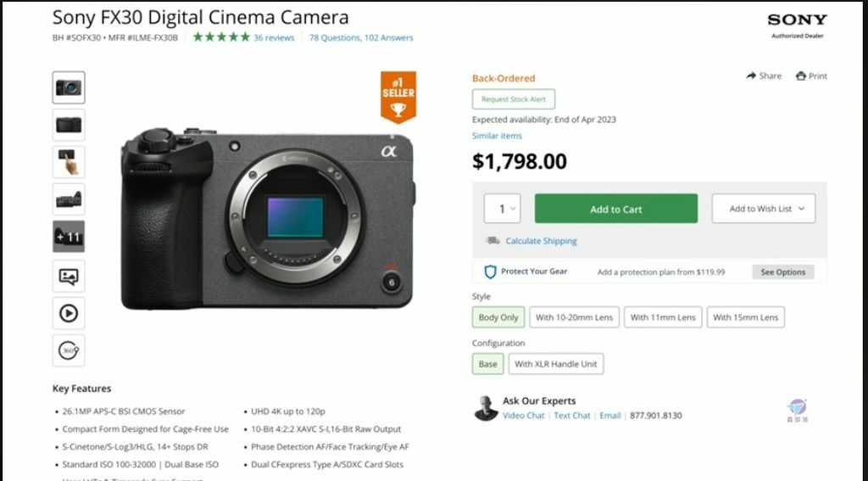This screenshot has height=481, width=868.
Task: View the hand-held camera thumbnail
Action: [69, 162]
